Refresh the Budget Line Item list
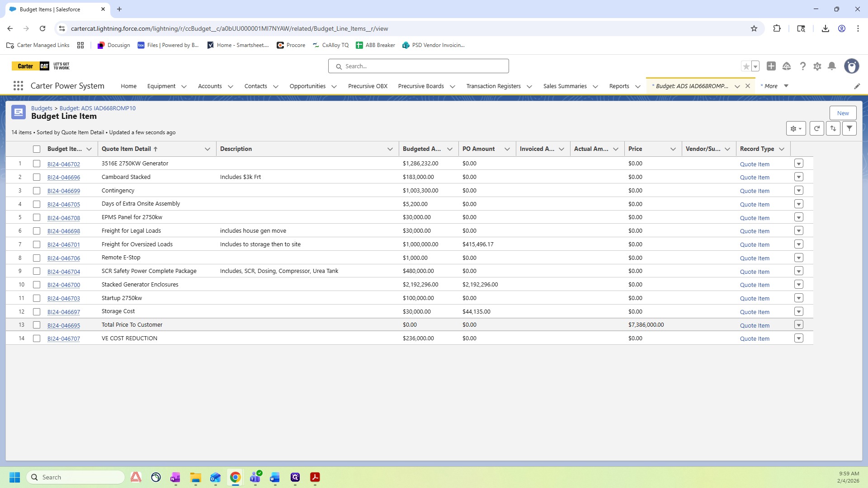Screen dimensions: 868x488 (816, 129)
